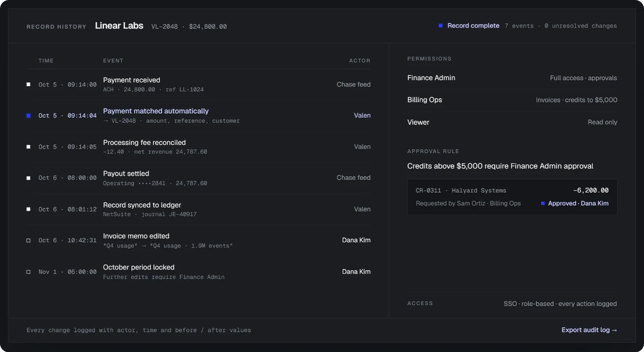The width and height of the screenshot is (644, 352).
Task: Click the VL-2048 record identifier
Action: [x=164, y=27]
